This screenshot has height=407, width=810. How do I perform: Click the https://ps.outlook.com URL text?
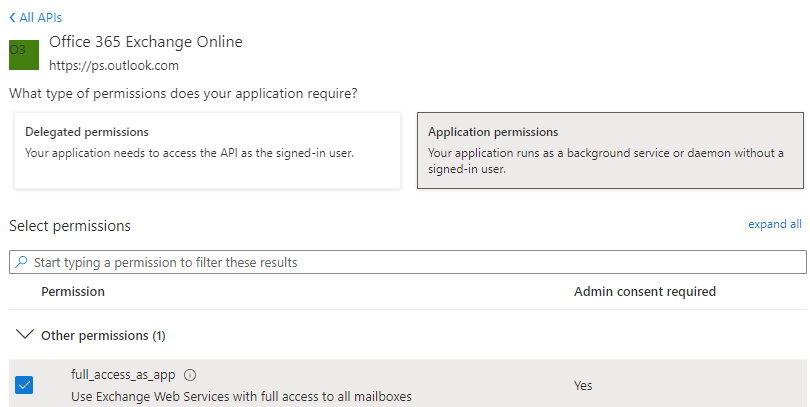(x=114, y=66)
